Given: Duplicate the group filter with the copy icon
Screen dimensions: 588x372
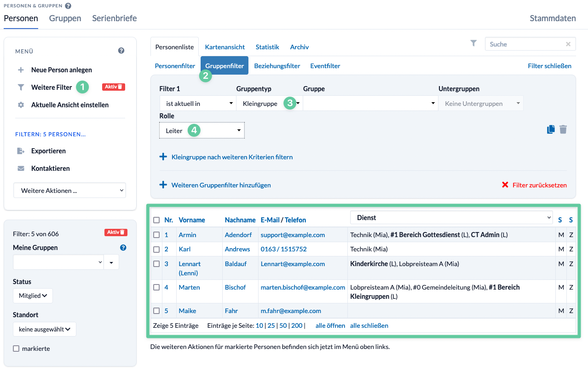Looking at the screenshot, I should point(551,129).
